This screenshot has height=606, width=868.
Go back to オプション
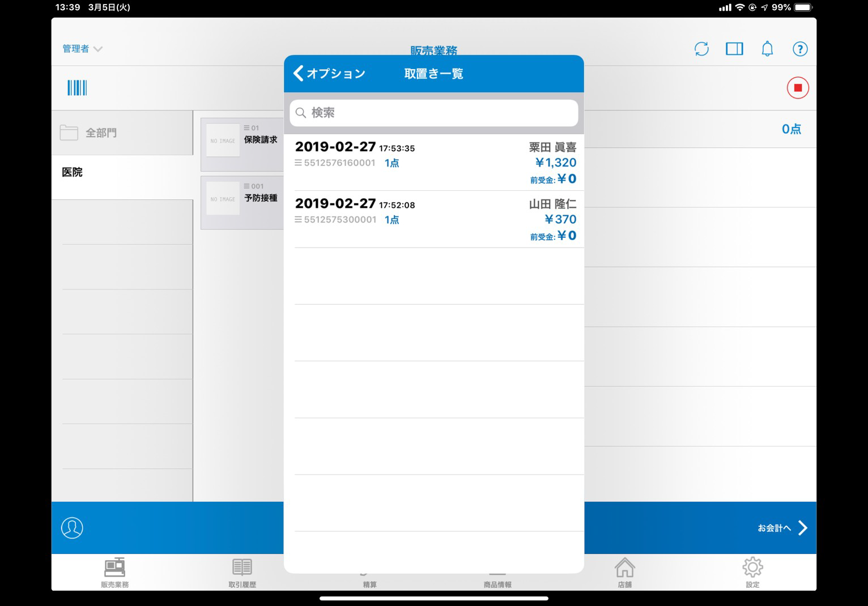coord(329,74)
